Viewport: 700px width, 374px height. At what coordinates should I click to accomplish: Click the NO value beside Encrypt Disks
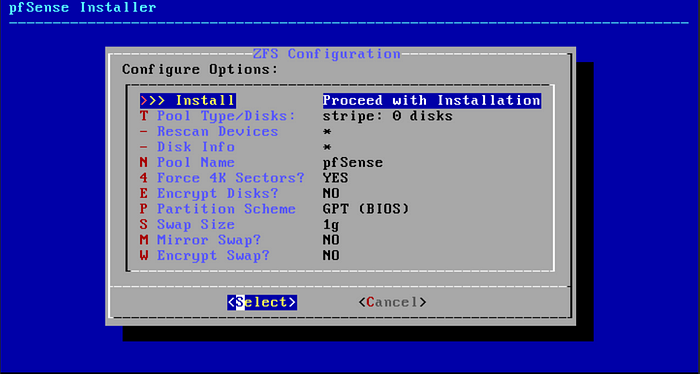[x=331, y=194]
